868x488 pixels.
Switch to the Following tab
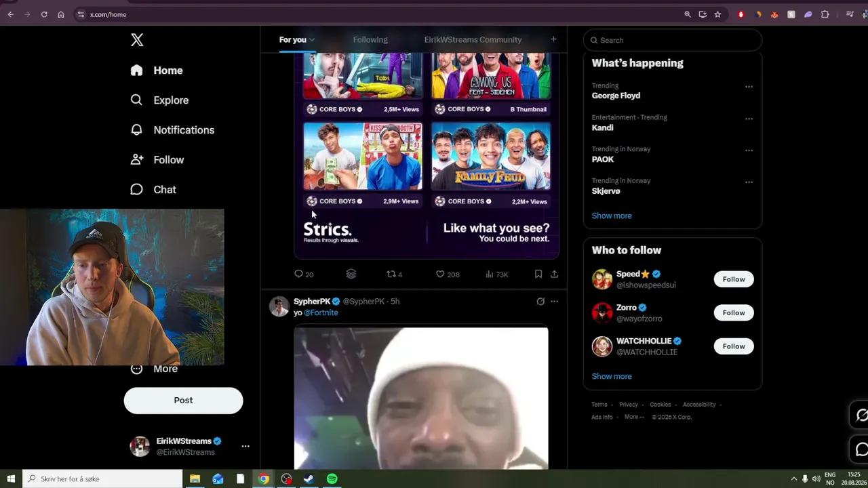coord(370,40)
